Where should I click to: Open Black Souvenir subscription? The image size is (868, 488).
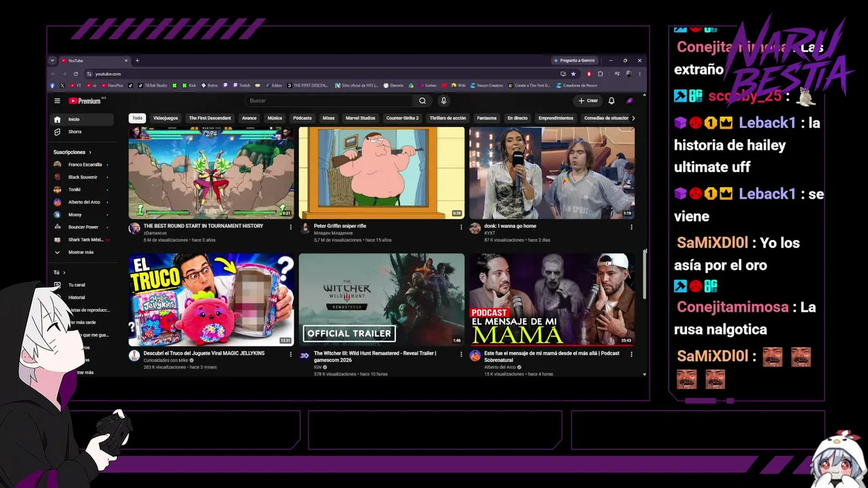tap(83, 177)
